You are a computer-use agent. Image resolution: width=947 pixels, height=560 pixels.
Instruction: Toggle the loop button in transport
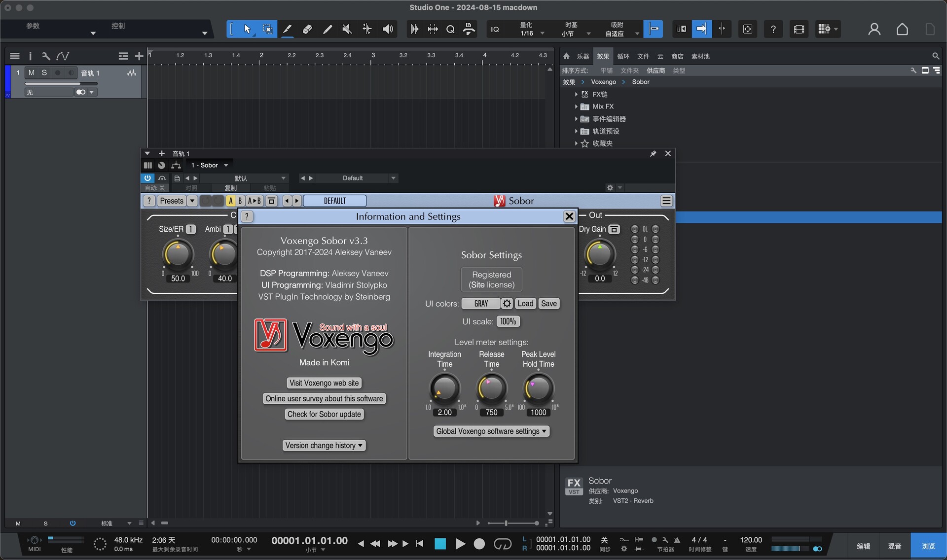point(503,544)
